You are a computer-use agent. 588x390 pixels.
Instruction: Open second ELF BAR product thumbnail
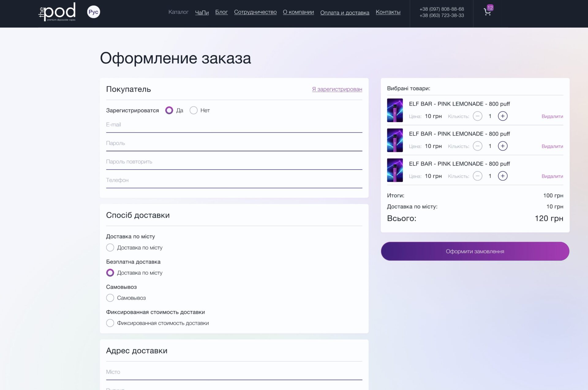point(395,140)
